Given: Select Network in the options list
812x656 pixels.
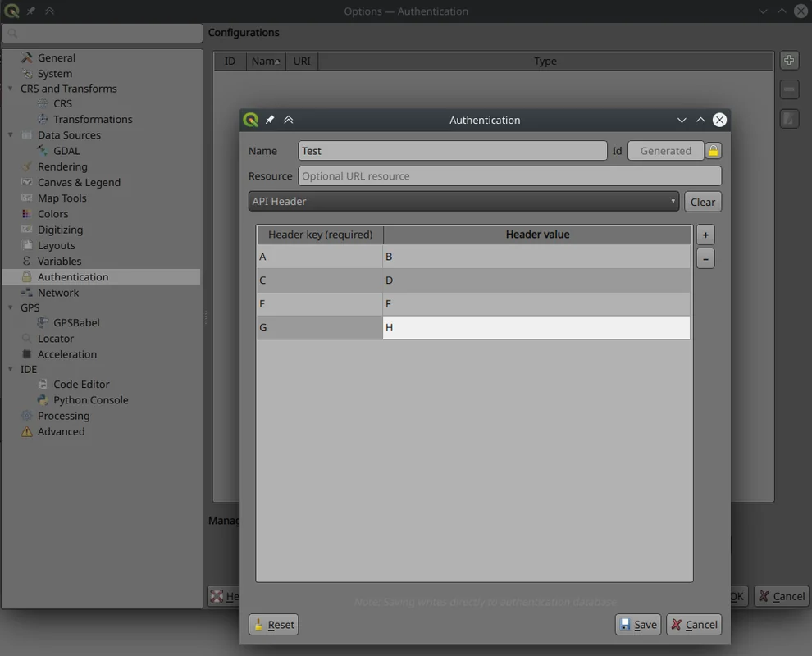Looking at the screenshot, I should [58, 293].
